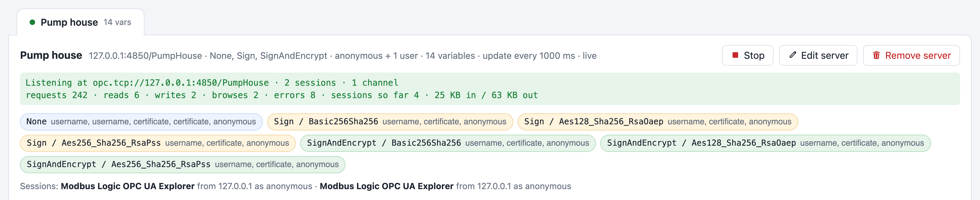Select the Pump house tab
Viewport: 980px width, 200px height.
coord(80,22)
